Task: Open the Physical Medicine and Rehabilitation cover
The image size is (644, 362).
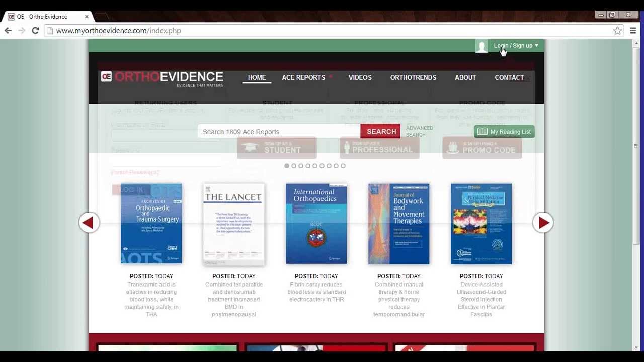Action: click(481, 224)
